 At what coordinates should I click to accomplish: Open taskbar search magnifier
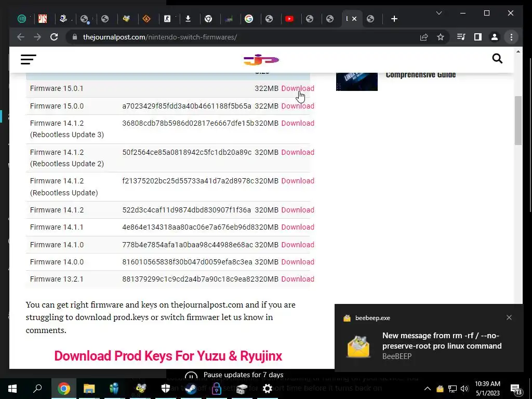(x=37, y=388)
